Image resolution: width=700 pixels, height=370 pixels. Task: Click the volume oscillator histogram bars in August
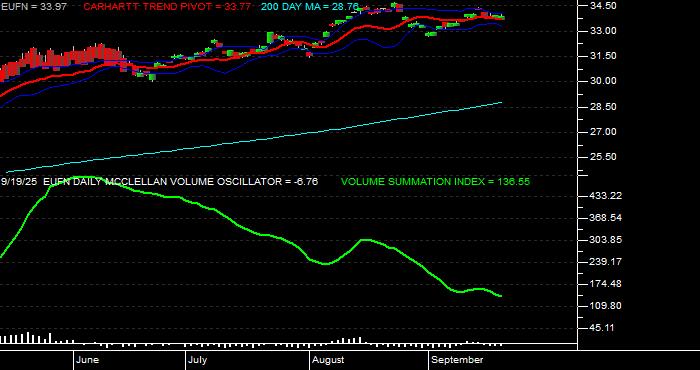click(346, 340)
